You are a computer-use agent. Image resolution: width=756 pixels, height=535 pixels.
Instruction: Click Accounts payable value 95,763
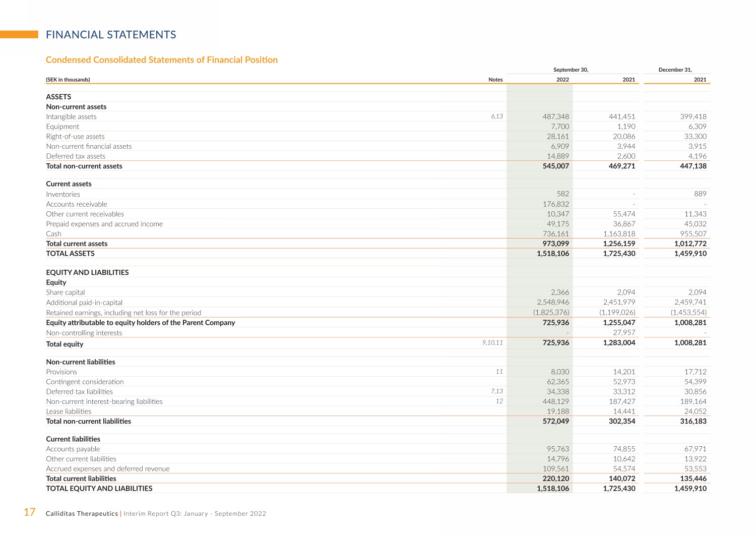coord(558,449)
